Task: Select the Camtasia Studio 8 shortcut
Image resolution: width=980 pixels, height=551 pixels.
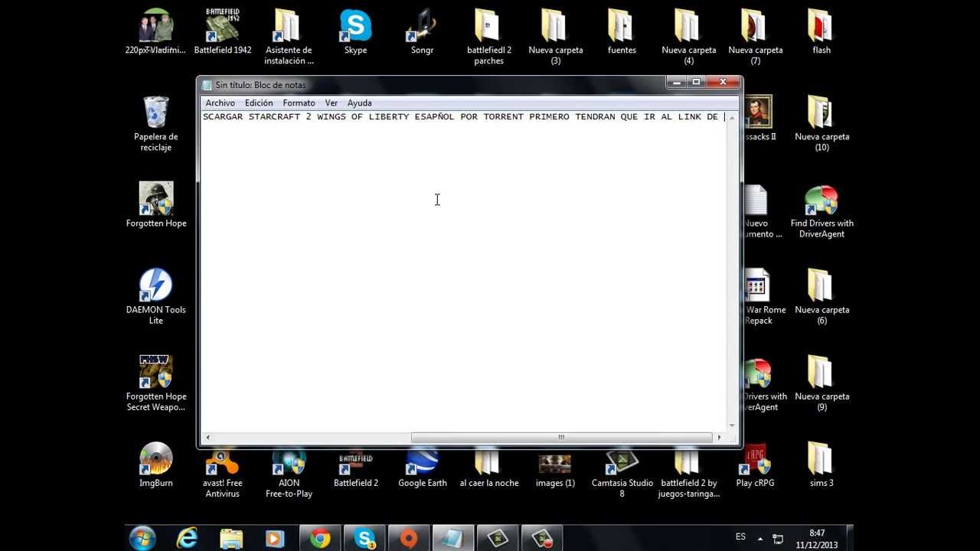Action: 622,473
